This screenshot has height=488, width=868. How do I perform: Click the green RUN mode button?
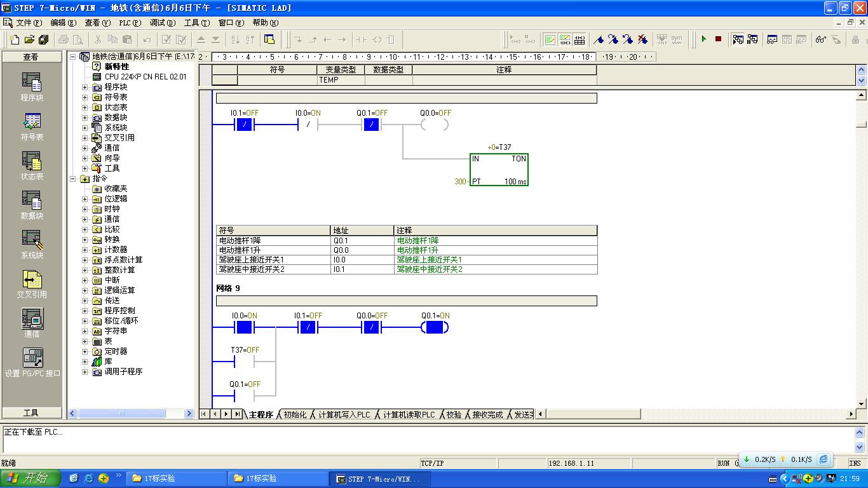(704, 39)
